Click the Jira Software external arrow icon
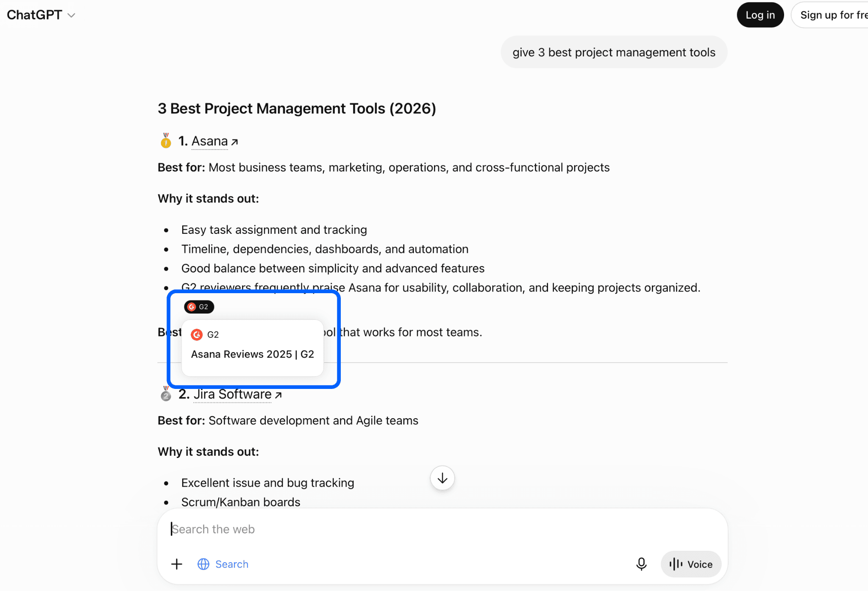Viewport: 868px width, 591px height. (x=278, y=395)
